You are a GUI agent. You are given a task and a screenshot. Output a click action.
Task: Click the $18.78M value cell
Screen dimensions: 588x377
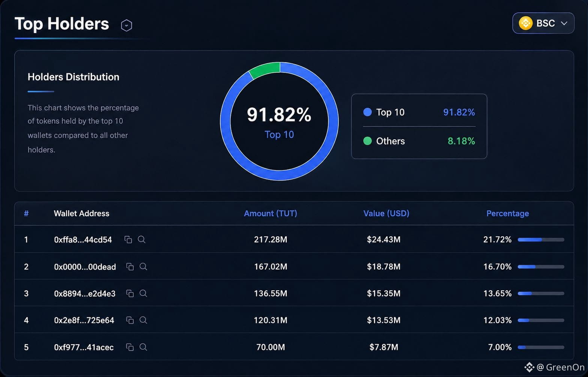click(383, 267)
